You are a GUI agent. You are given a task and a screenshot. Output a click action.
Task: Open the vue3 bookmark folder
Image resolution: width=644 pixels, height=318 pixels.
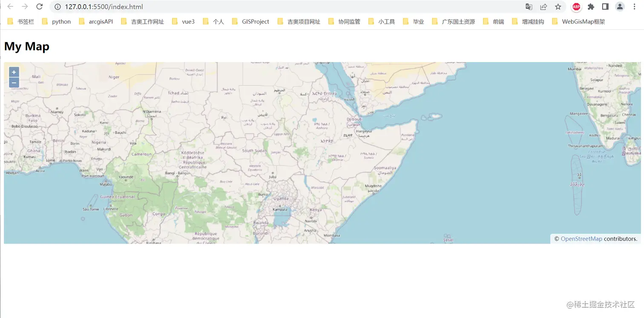[183, 22]
